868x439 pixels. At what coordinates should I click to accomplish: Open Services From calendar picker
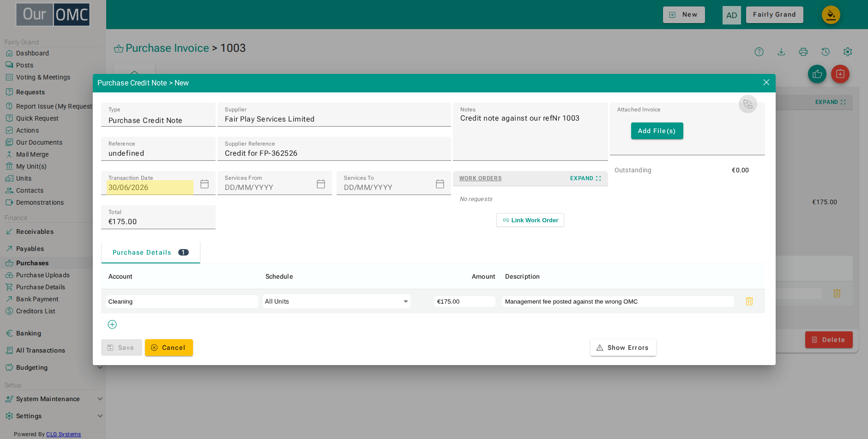click(321, 184)
